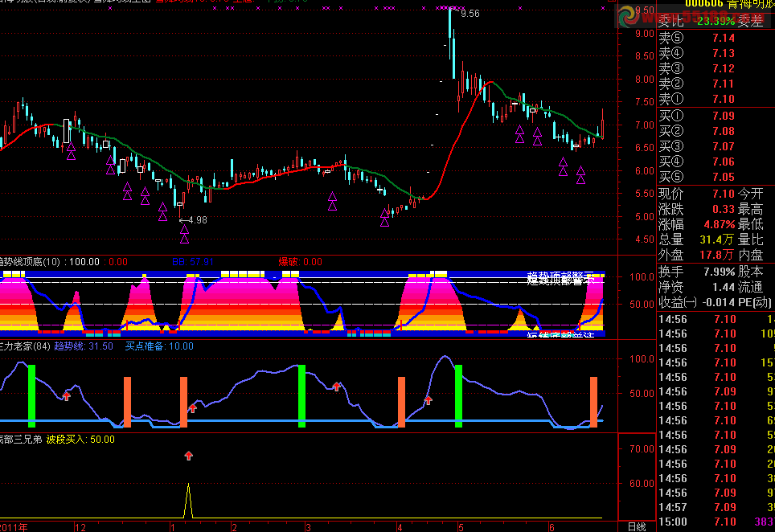
Task: Click the 4.98 low price marker
Action: [x=195, y=219]
